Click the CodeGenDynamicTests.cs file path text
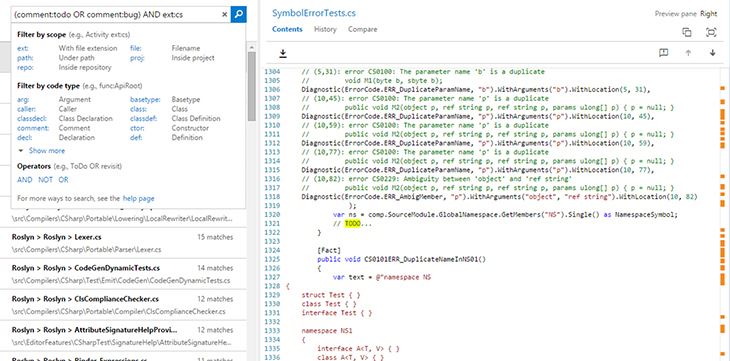The width and height of the screenshot is (730, 361). point(121,280)
